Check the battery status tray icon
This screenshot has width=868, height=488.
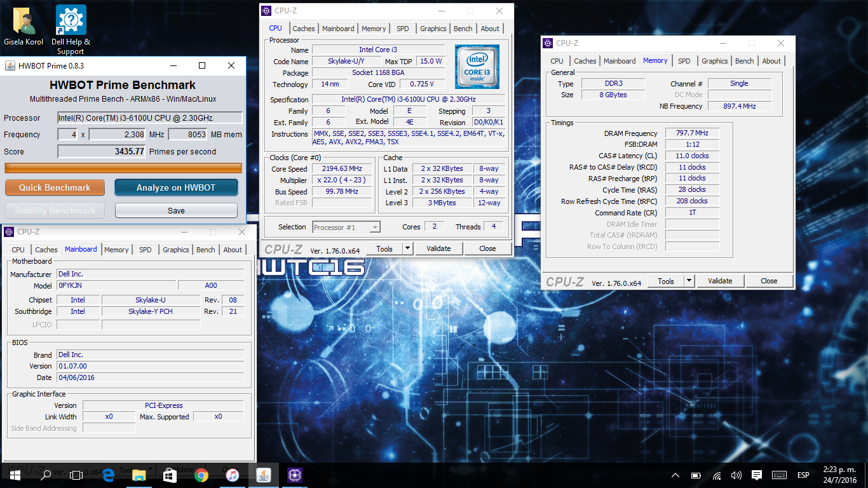click(x=696, y=475)
